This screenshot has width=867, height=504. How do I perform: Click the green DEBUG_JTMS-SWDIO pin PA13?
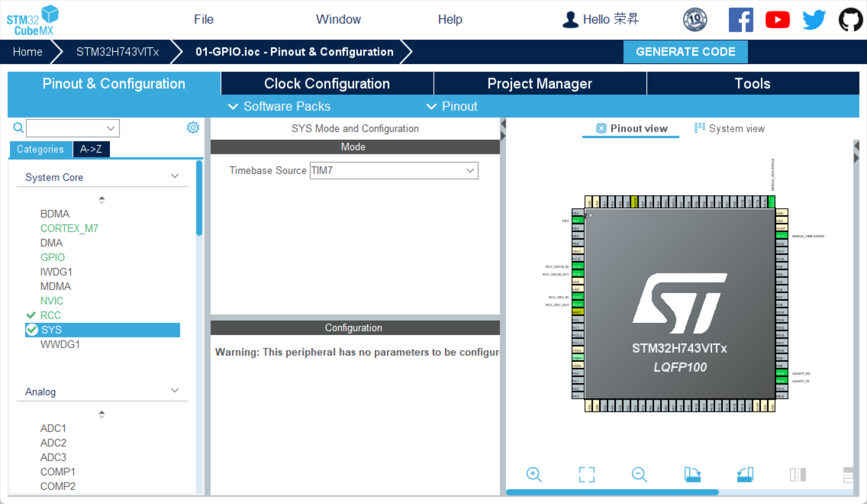(x=781, y=236)
